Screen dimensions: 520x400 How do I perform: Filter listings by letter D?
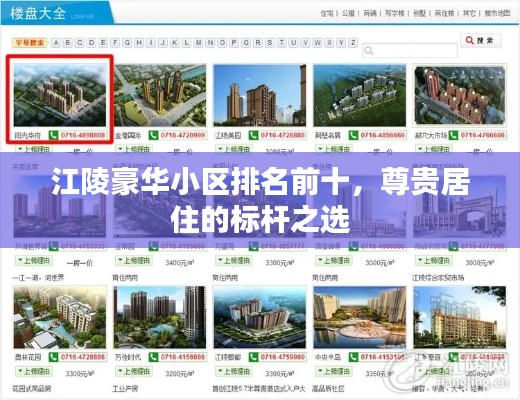pyautogui.click(x=91, y=43)
